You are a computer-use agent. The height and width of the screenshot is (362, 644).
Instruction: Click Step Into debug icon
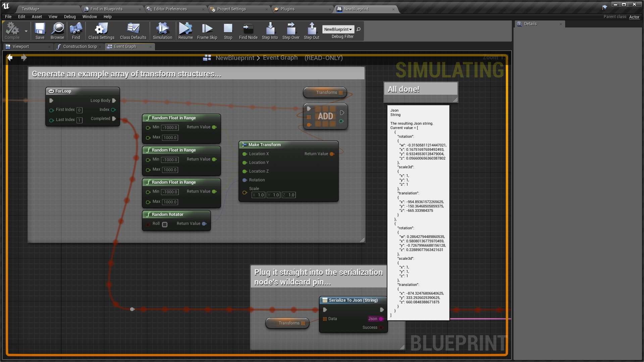pyautogui.click(x=270, y=31)
